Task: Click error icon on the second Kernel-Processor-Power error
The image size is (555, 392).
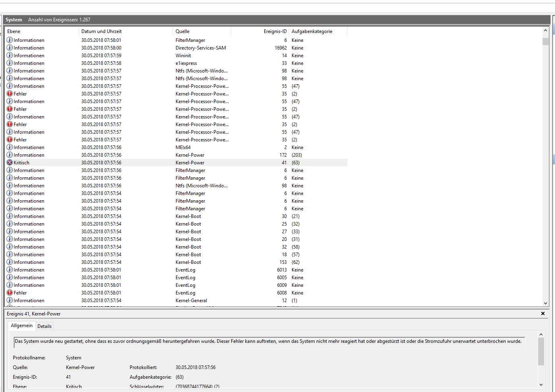Action: click(x=9, y=109)
